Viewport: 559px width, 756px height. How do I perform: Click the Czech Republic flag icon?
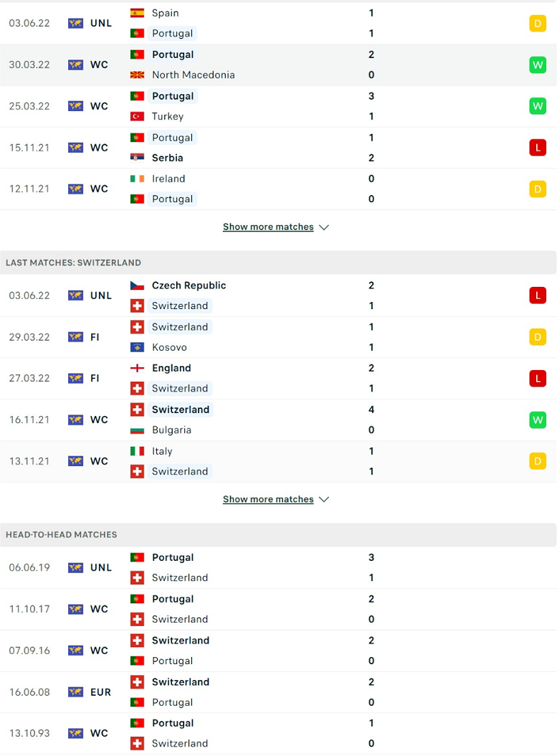(138, 285)
